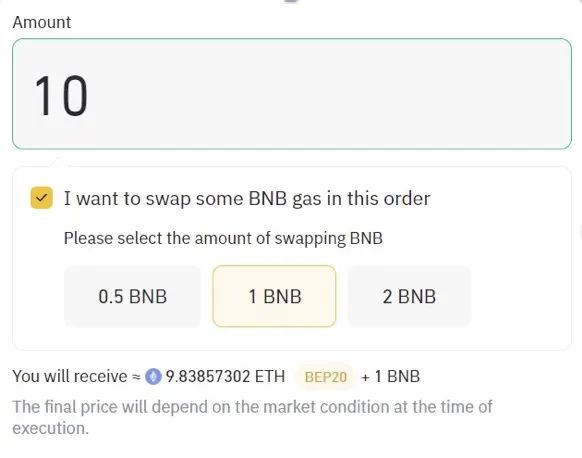Click the partial icon above the Amount field
This screenshot has width=582, height=458.
click(291, 1)
